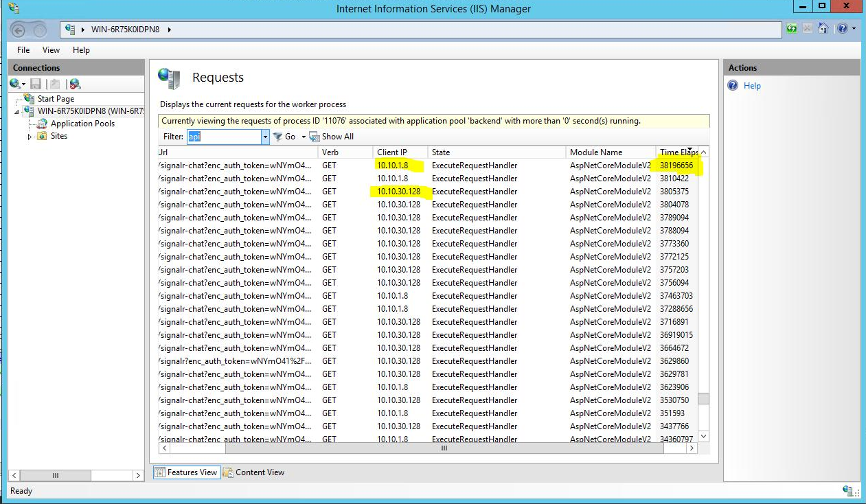
Task: Click the Save Connections icon
Action: (35, 83)
